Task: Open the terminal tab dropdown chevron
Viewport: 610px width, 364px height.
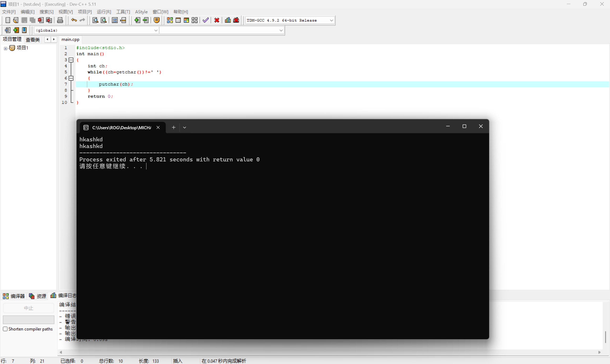Action: 185,128
